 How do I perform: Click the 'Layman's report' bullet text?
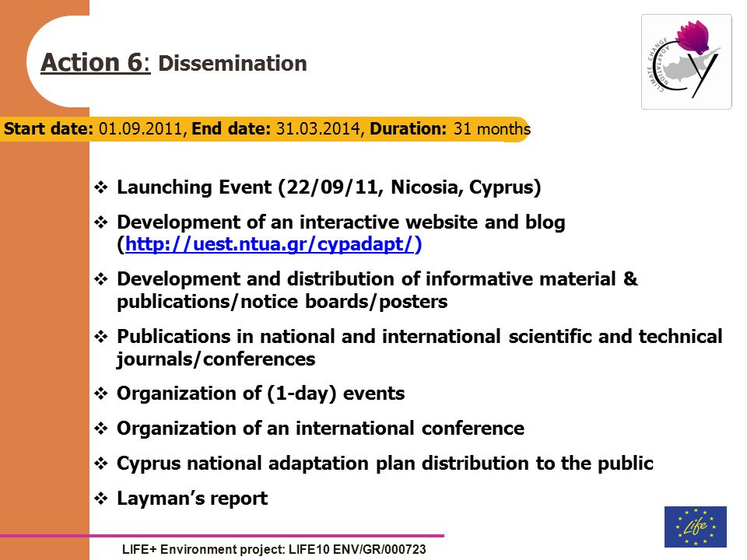point(192,499)
